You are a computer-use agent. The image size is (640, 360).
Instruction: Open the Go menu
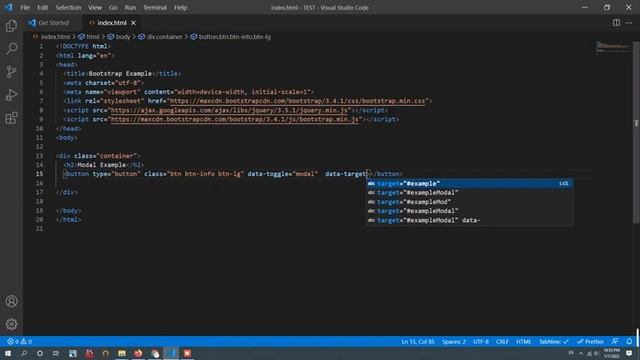[113, 7]
